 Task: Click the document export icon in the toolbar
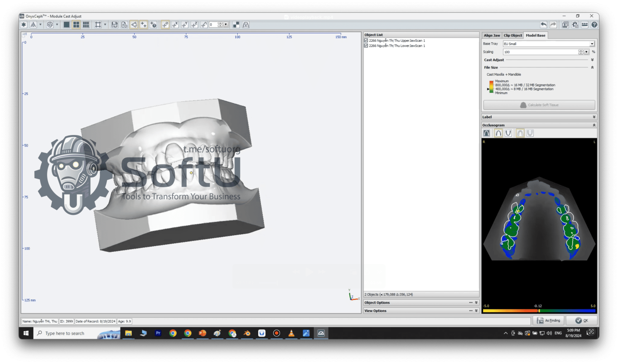pyautogui.click(x=124, y=25)
